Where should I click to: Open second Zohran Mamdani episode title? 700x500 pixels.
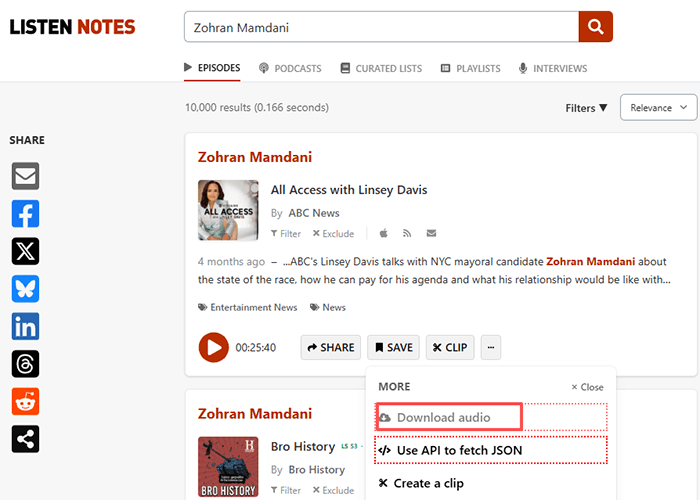[255, 414]
